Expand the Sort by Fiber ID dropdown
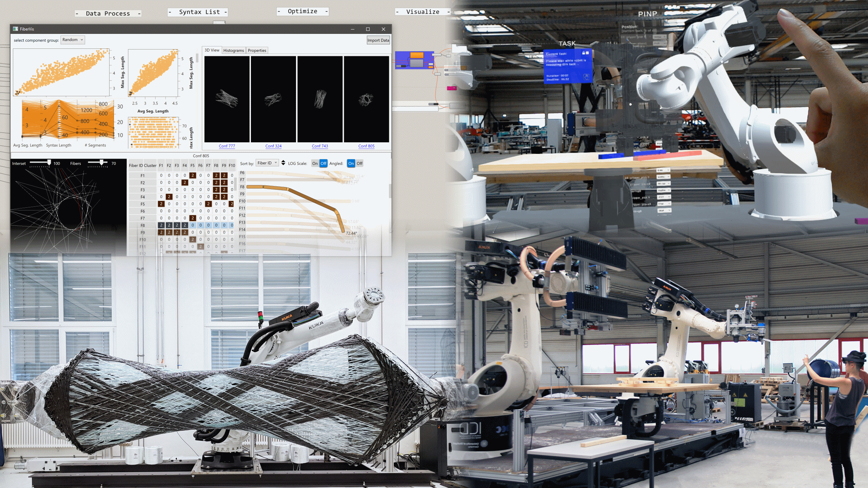868x488 pixels. click(x=267, y=163)
